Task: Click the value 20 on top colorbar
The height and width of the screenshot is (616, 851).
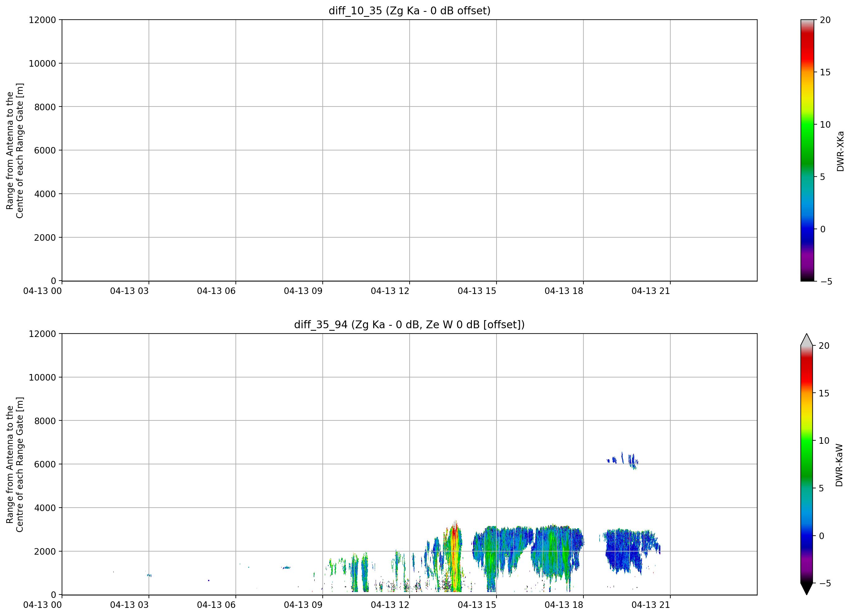Action: [x=825, y=20]
